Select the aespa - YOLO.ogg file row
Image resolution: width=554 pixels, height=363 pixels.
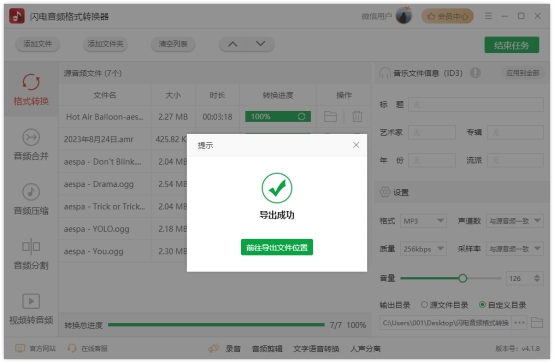123,229
